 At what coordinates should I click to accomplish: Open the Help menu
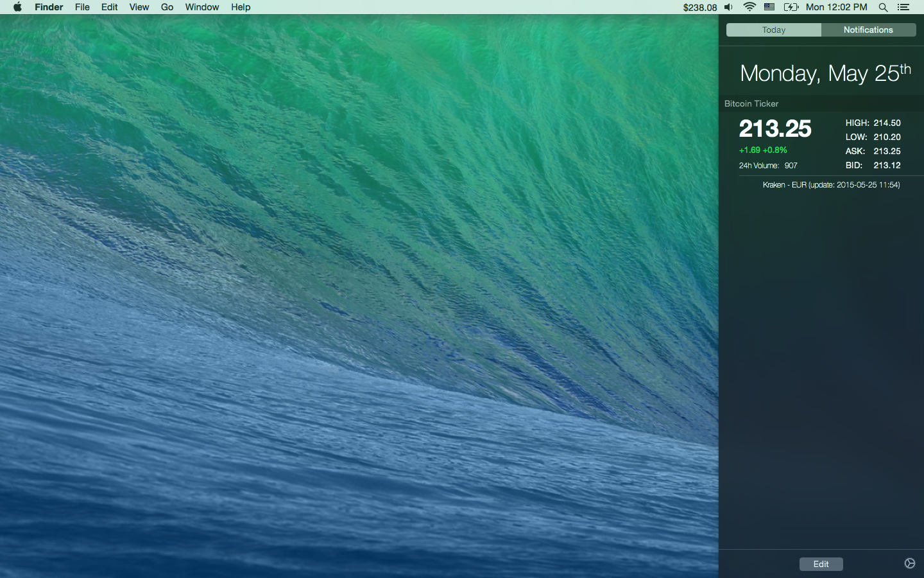tap(241, 7)
